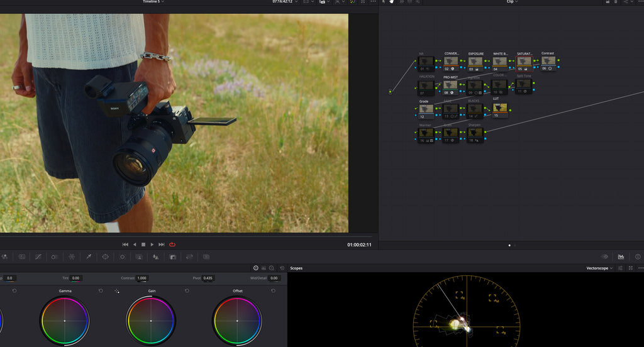Reset the Offset color wheel
Viewport: 644px width, 347px height.
point(273,291)
